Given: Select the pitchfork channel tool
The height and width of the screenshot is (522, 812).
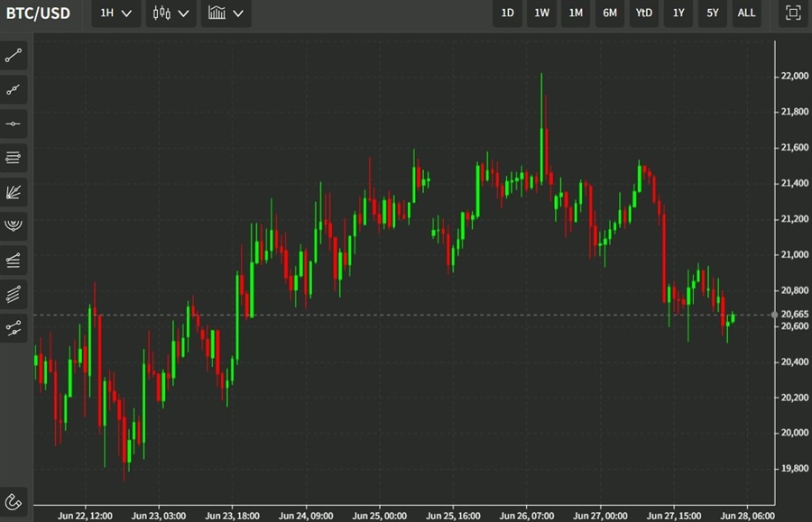Looking at the screenshot, I should 14,260.
